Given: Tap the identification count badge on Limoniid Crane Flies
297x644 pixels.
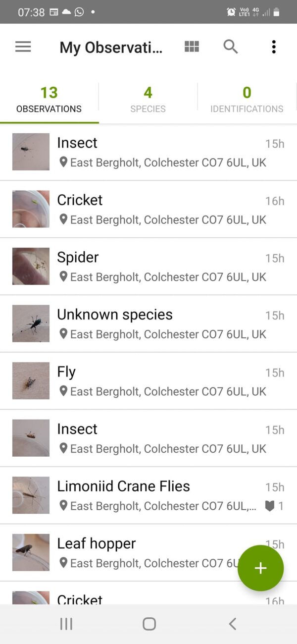Looking at the screenshot, I should tap(274, 506).
